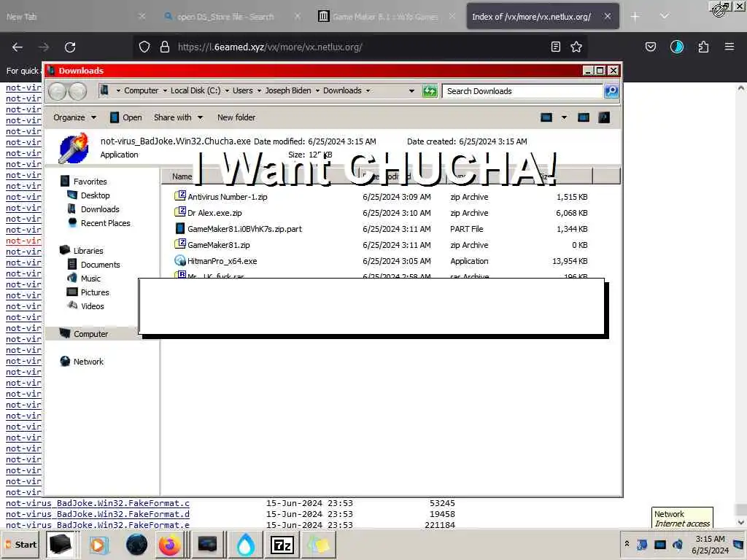Viewport: 747px width, 560px height.
Task: Open Firefox tracking protection shield
Action: tap(144, 47)
